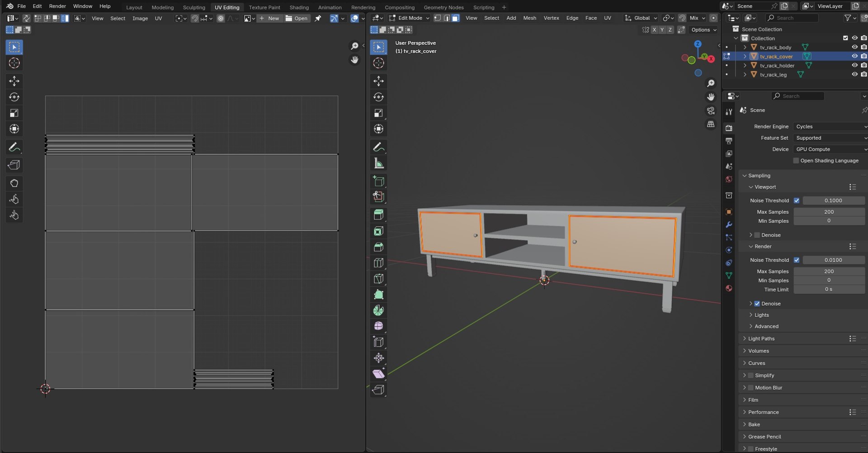Hide tv_rack_body in viewport
This screenshot has width=868, height=453.
pyautogui.click(x=854, y=47)
